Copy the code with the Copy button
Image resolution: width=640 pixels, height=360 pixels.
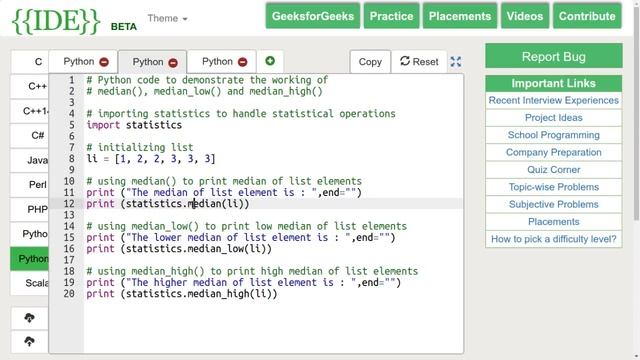(370, 62)
